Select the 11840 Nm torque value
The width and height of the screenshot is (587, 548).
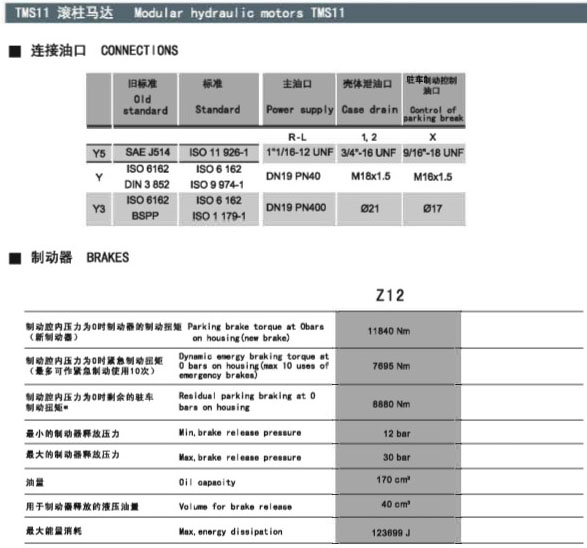389,331
